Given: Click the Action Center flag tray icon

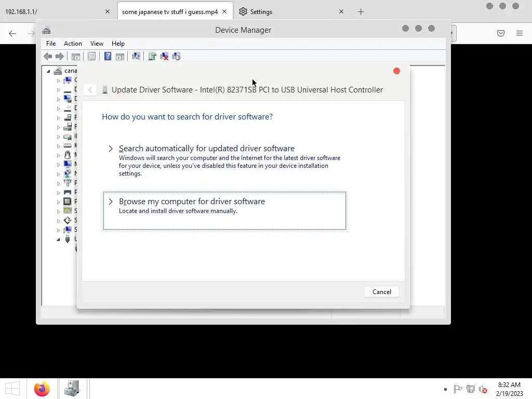Looking at the screenshot, I should pyautogui.click(x=458, y=389).
